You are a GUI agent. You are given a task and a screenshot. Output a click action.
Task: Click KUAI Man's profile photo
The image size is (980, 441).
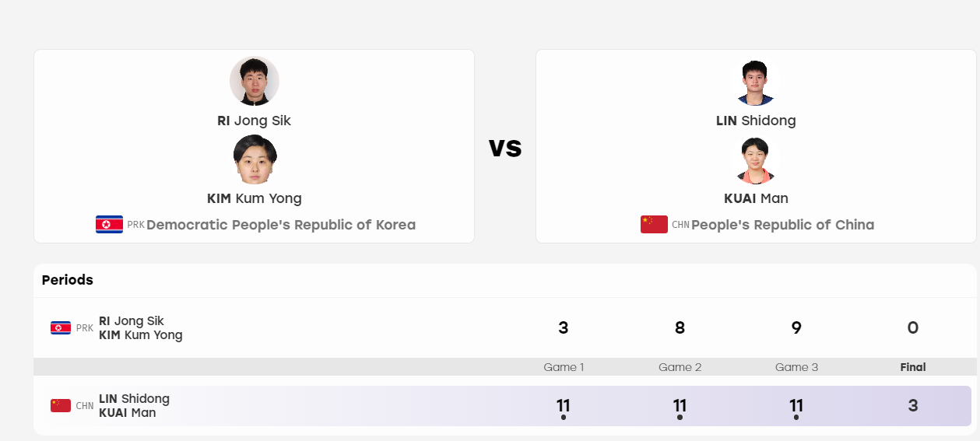[756, 159]
